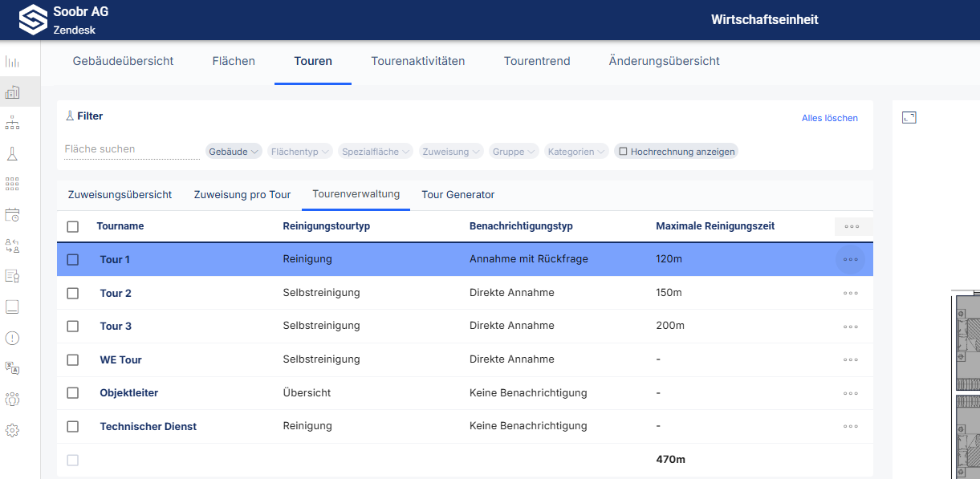
Task: Open the Technischer Dienst tour link
Action: click(x=148, y=427)
